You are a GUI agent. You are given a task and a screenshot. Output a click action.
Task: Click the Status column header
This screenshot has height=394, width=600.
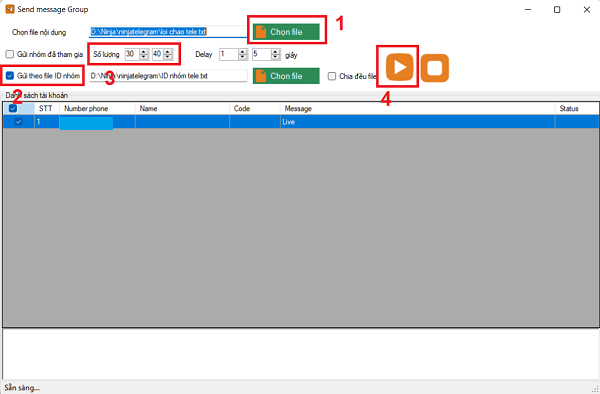[576, 109]
